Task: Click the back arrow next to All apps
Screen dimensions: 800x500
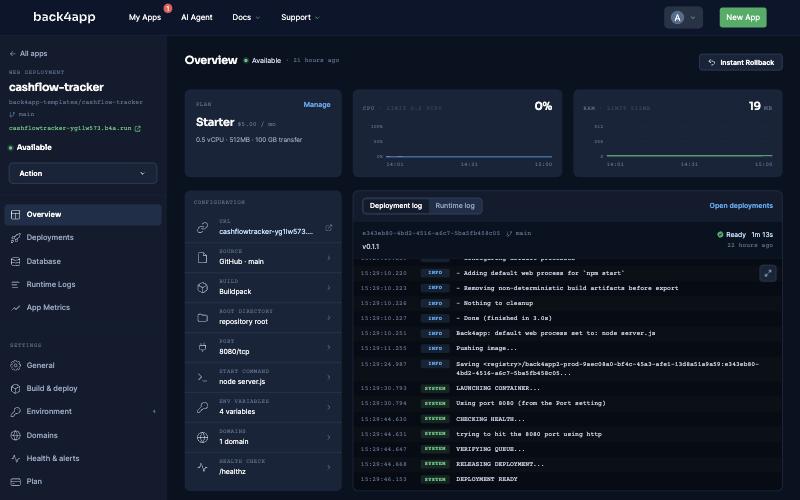Action: point(12,54)
